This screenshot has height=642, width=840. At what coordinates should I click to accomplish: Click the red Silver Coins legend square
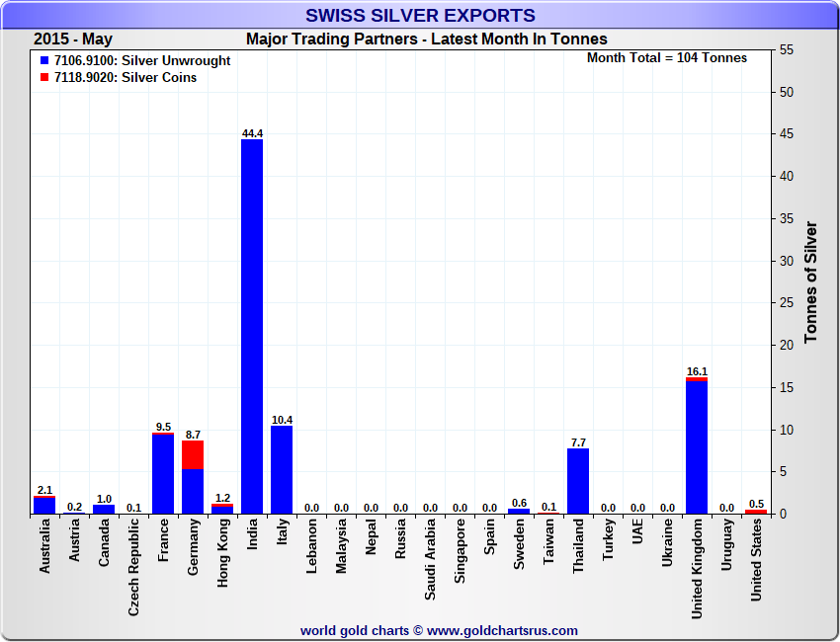point(44,78)
